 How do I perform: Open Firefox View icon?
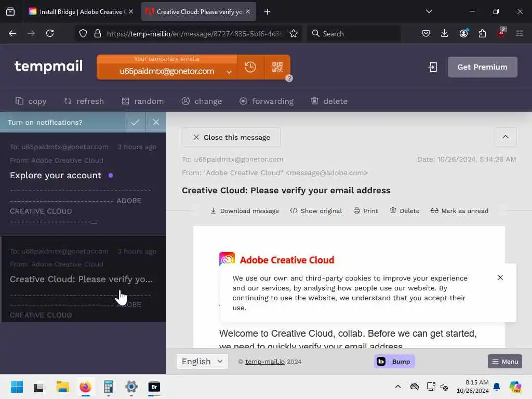click(10, 11)
